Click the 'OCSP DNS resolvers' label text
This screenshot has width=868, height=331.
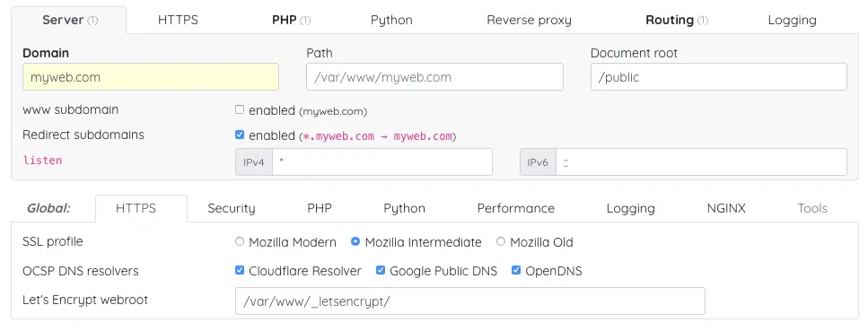80,271
